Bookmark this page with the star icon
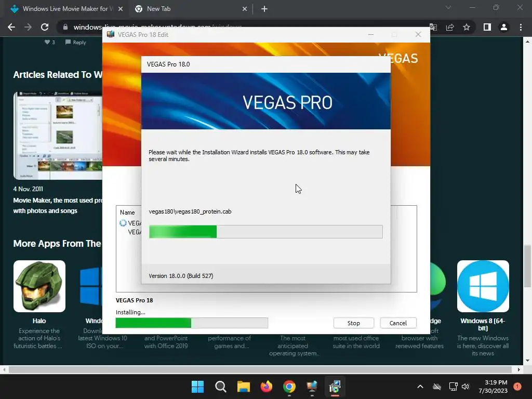 click(x=467, y=27)
